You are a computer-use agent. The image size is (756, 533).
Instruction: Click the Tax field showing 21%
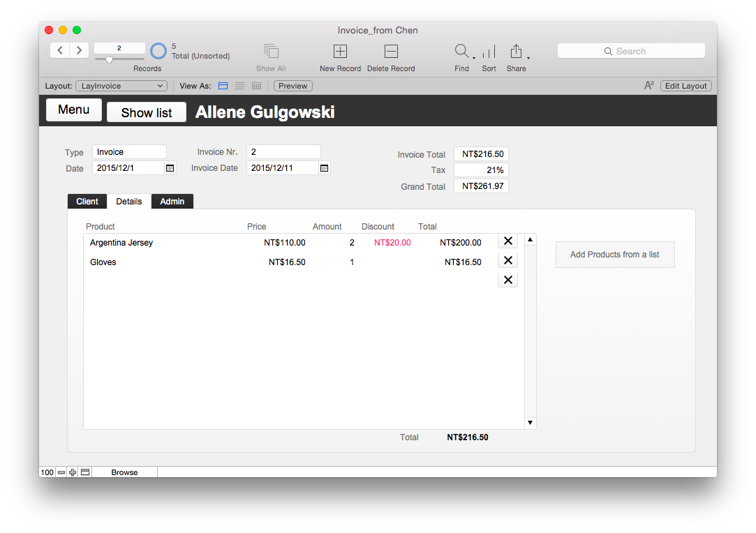point(481,170)
